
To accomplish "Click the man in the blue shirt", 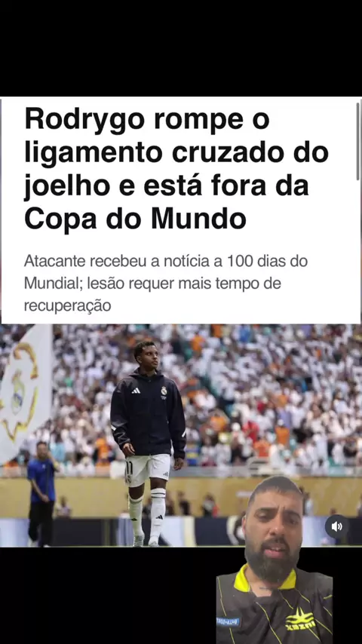I will click(41, 494).
